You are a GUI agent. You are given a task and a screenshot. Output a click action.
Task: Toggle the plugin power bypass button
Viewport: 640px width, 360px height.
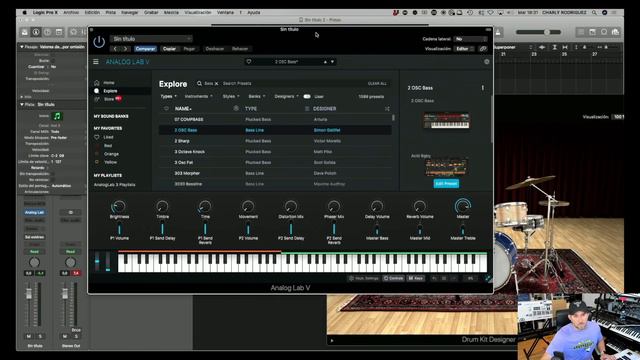pyautogui.click(x=99, y=42)
